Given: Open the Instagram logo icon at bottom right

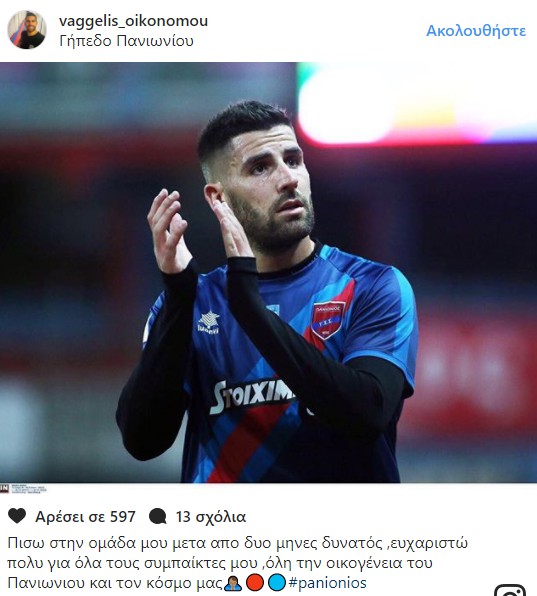Looking at the screenshot, I should (510, 591).
